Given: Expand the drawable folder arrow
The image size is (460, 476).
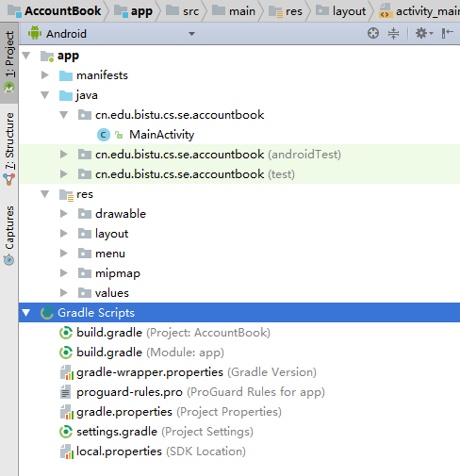Looking at the screenshot, I should pos(64,214).
